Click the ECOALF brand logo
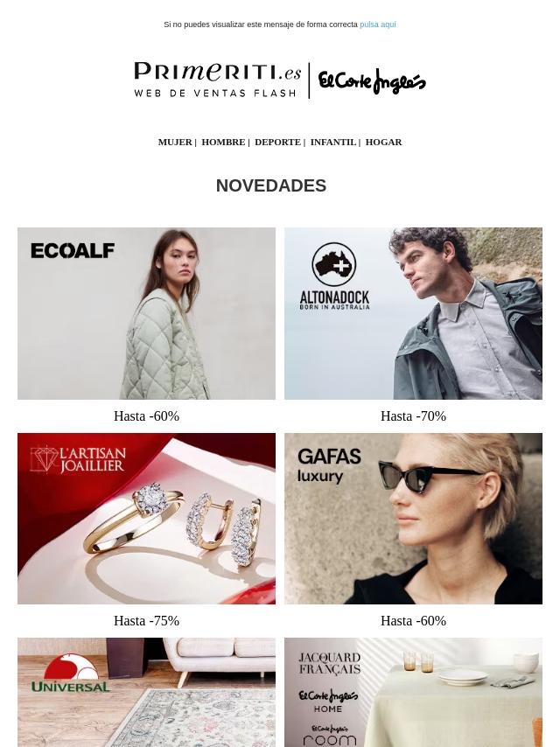The image size is (560, 747). click(73, 250)
